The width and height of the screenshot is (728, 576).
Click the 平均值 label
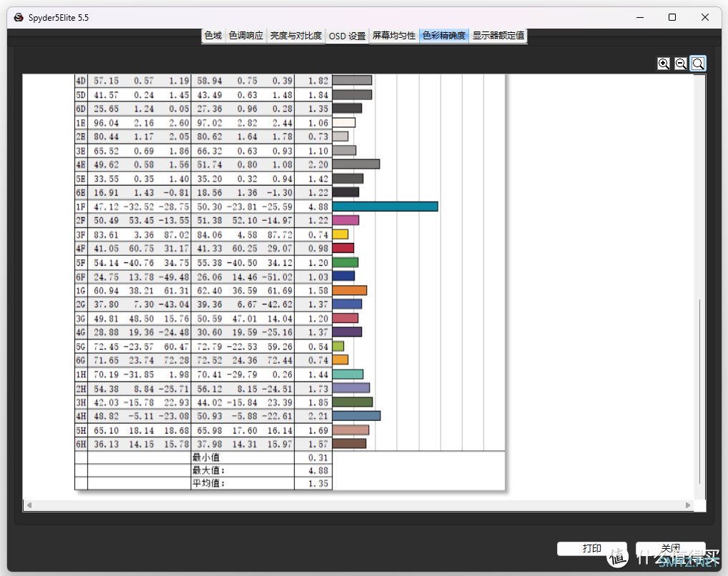pos(209,483)
